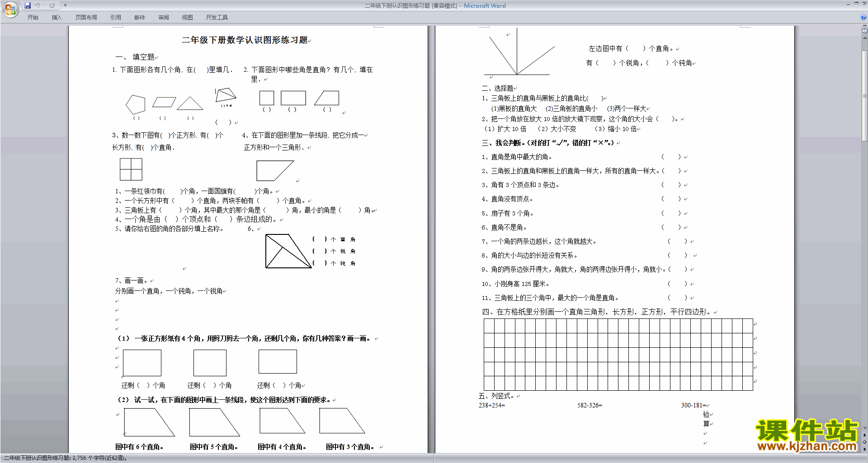868x463 pixels.
Task: Click the pentagon shape in question 1
Action: [136, 104]
